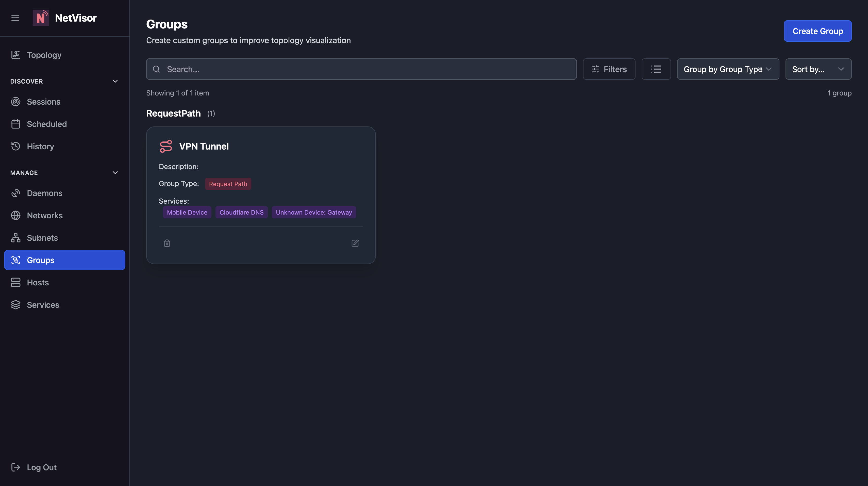This screenshot has width=868, height=486.
Task: Open the Networks globe icon
Action: (16, 215)
